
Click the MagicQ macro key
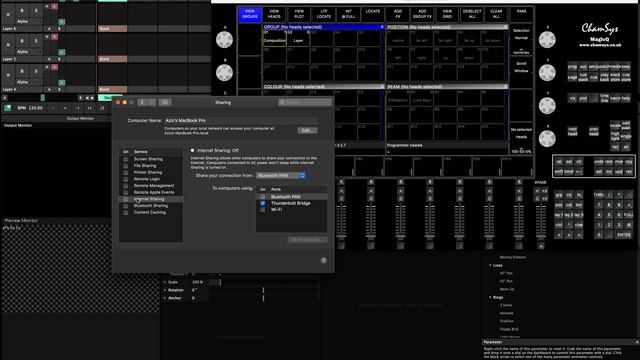coord(615,98)
